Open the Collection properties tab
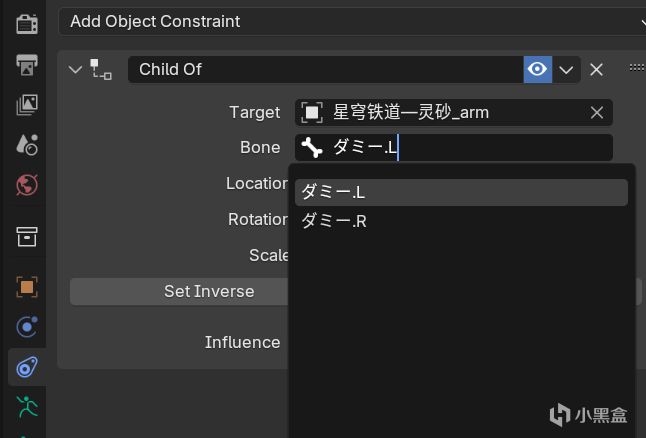This screenshot has width=646, height=438. point(26,237)
